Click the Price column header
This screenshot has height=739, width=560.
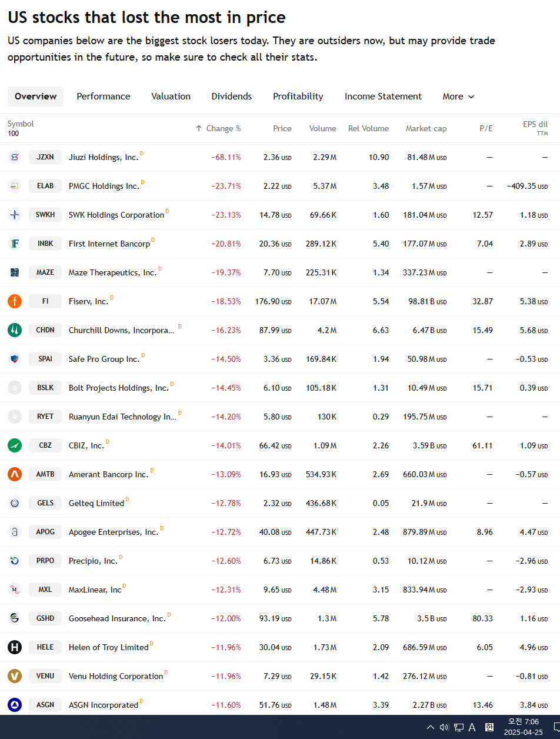coord(282,128)
